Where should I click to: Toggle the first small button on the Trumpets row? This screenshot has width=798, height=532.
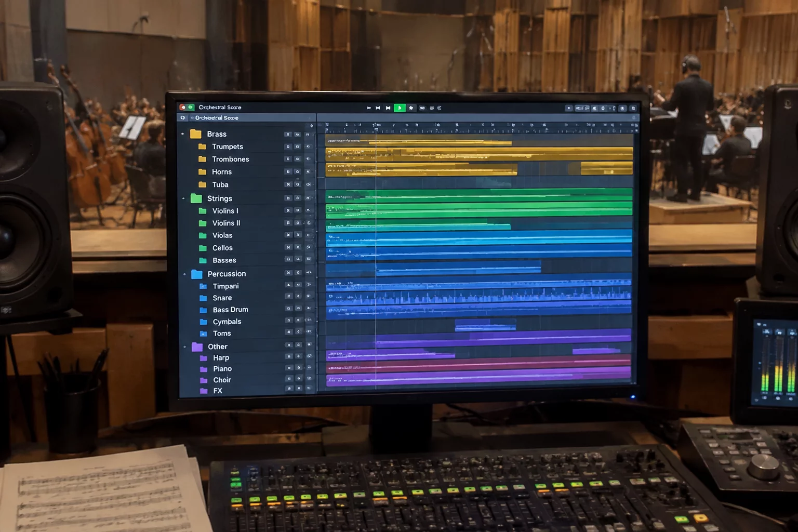pos(288,147)
